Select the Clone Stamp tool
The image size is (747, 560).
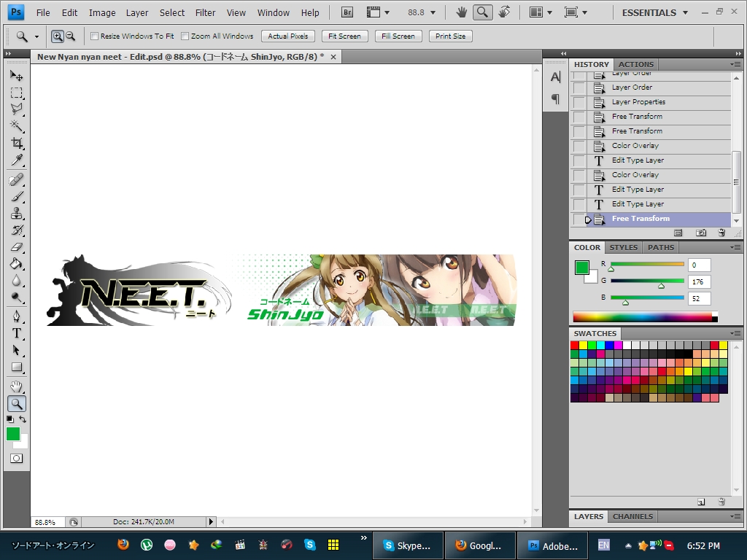pos(17,213)
